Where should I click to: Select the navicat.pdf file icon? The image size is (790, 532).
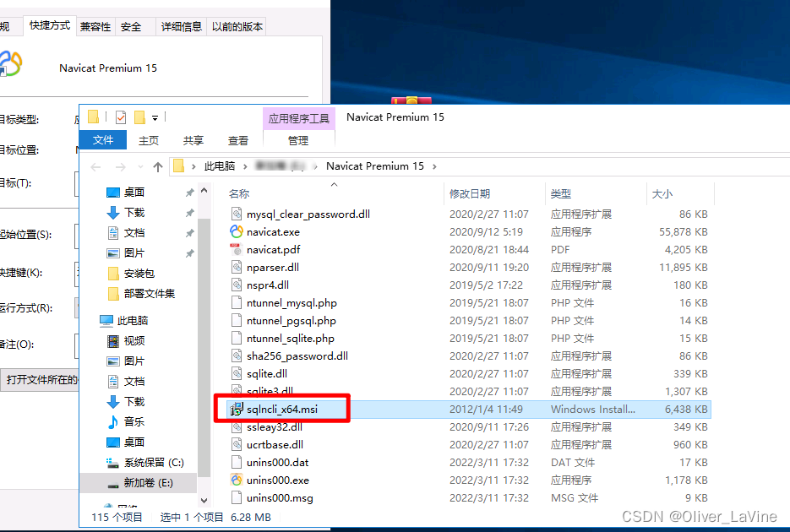237,250
